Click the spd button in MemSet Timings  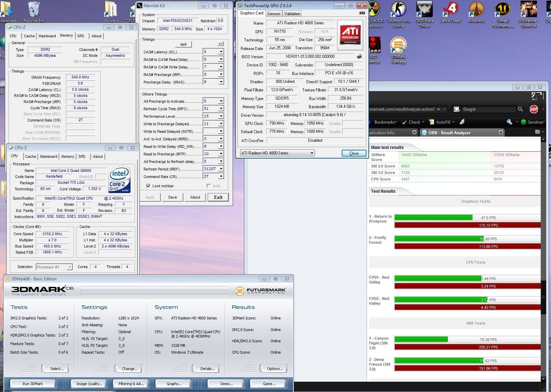(183, 44)
